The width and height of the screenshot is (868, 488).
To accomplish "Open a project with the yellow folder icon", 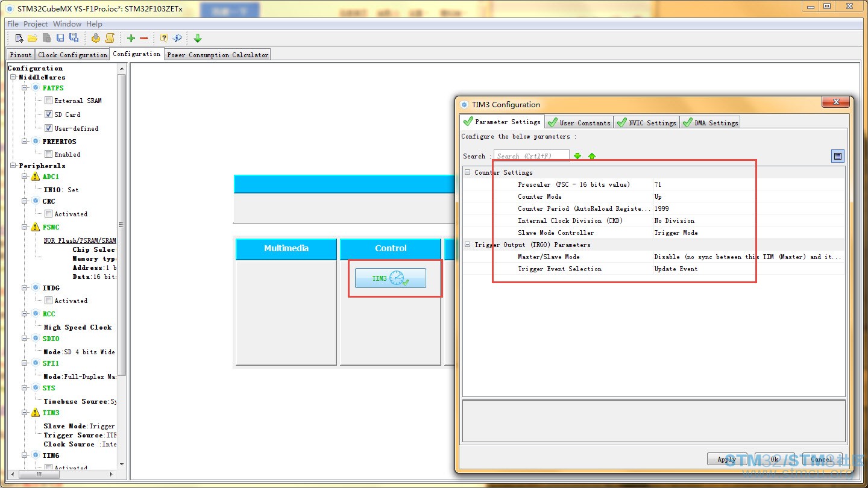I will coord(33,38).
